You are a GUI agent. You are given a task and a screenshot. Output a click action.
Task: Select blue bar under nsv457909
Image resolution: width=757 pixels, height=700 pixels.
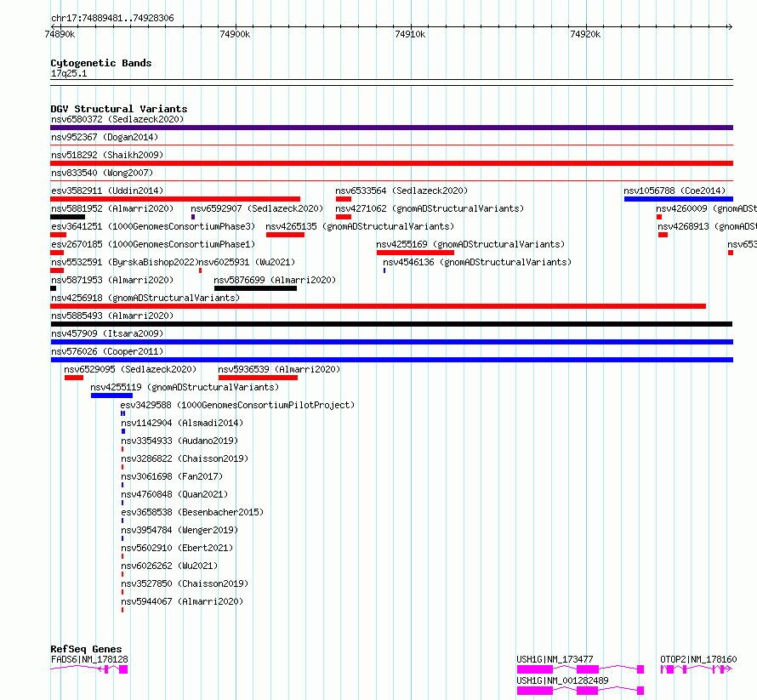[391, 342]
